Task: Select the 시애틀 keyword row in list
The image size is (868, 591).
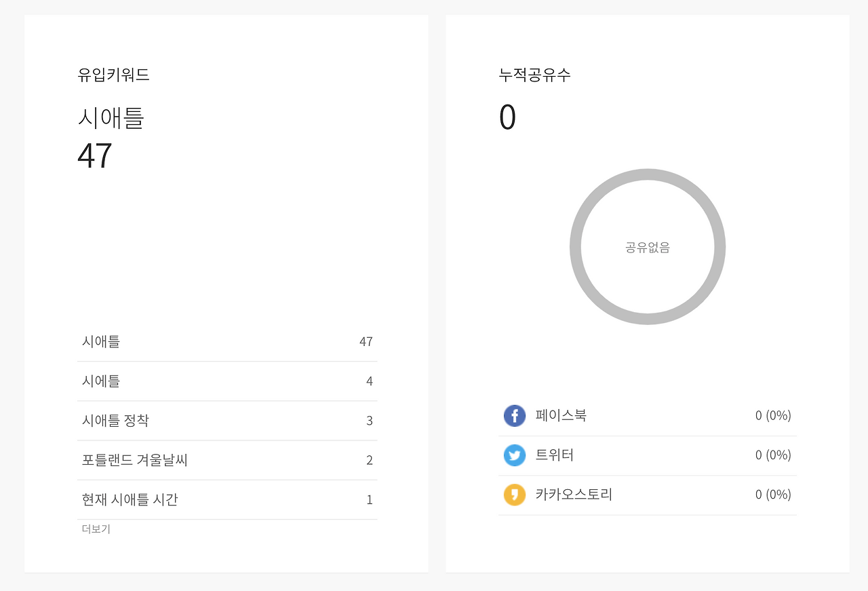Action: [227, 342]
